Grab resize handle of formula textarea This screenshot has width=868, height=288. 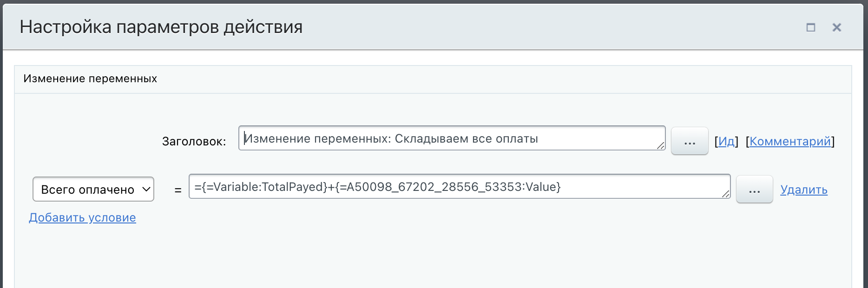coord(726,194)
